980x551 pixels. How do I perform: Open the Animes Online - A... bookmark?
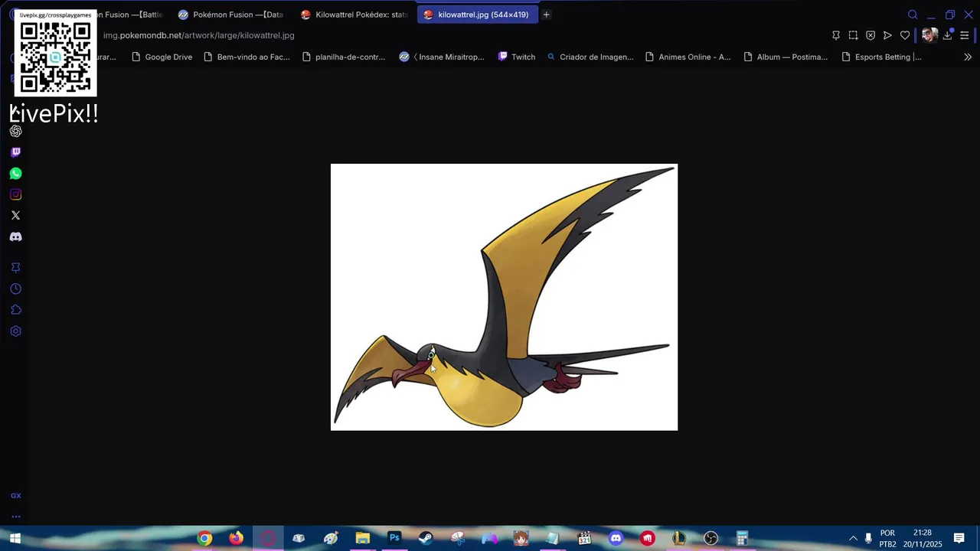pyautogui.click(x=688, y=57)
